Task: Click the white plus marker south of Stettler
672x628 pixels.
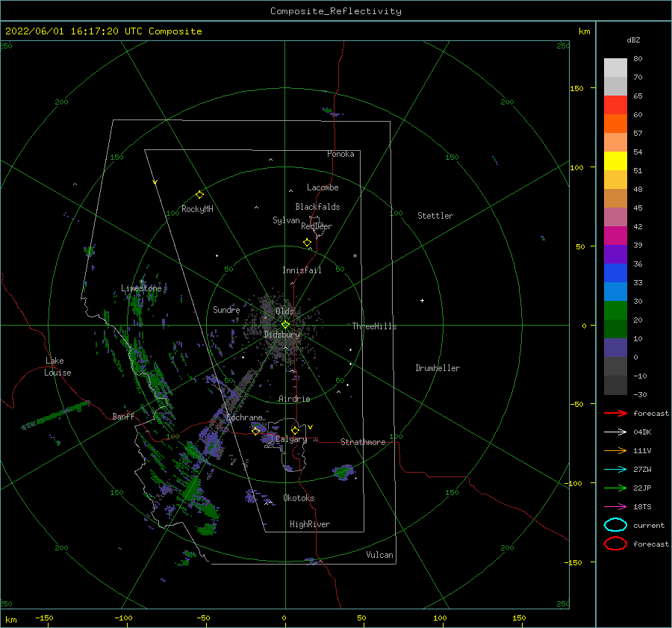Action: pyautogui.click(x=422, y=300)
